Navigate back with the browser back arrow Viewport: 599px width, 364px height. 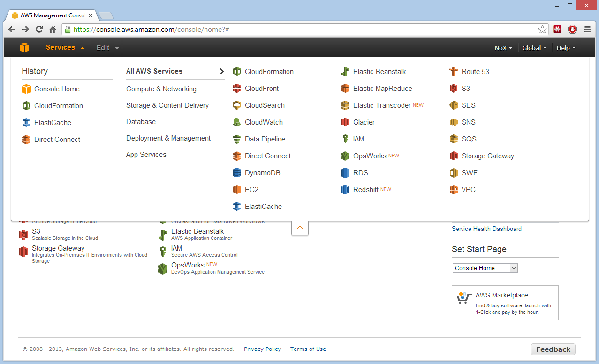[x=12, y=30]
